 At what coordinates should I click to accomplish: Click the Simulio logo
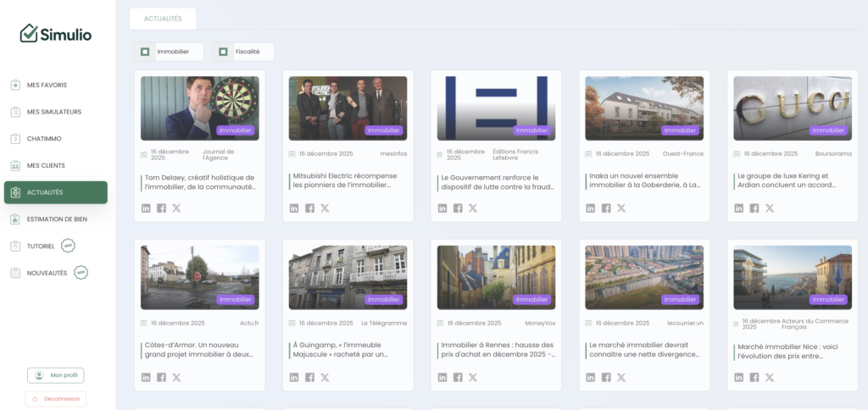point(56,34)
